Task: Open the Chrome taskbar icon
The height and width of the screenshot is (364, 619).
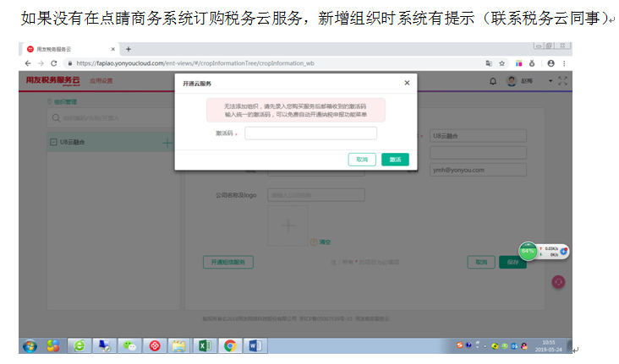Action: [x=230, y=346]
